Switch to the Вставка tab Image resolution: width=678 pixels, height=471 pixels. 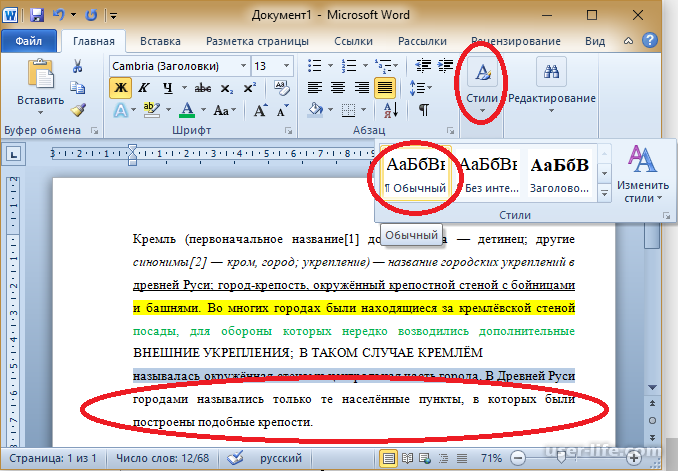pos(160,41)
